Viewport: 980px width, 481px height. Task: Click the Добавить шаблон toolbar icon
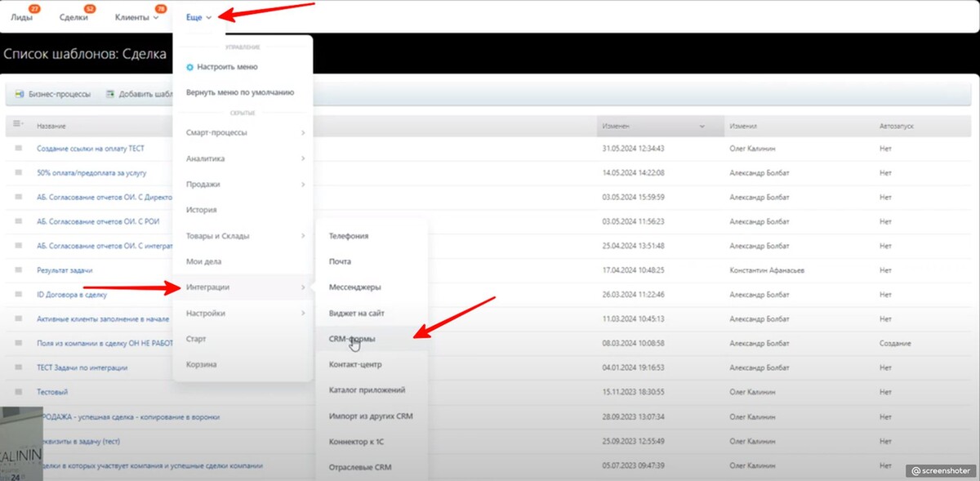[109, 94]
